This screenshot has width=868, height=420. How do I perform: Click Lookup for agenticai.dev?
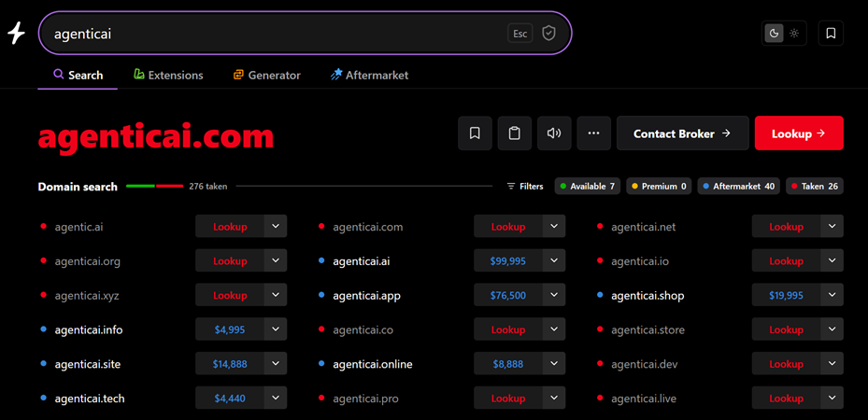[x=786, y=364]
